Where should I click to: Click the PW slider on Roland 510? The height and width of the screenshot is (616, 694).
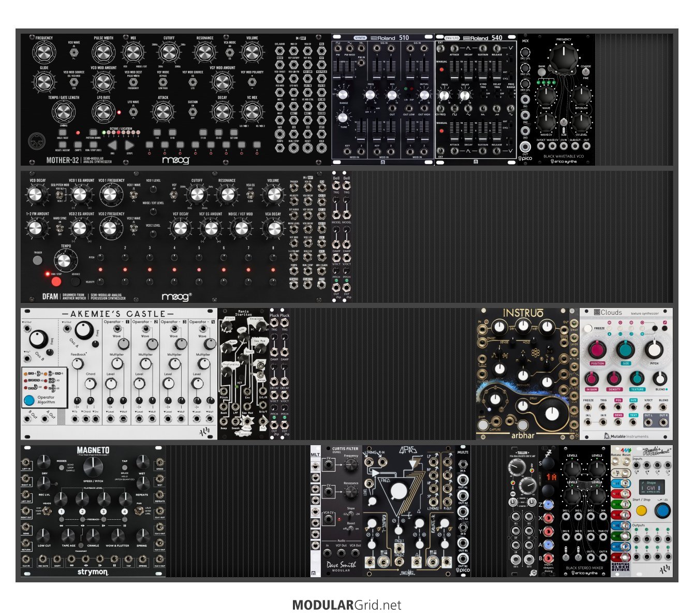pos(338,67)
